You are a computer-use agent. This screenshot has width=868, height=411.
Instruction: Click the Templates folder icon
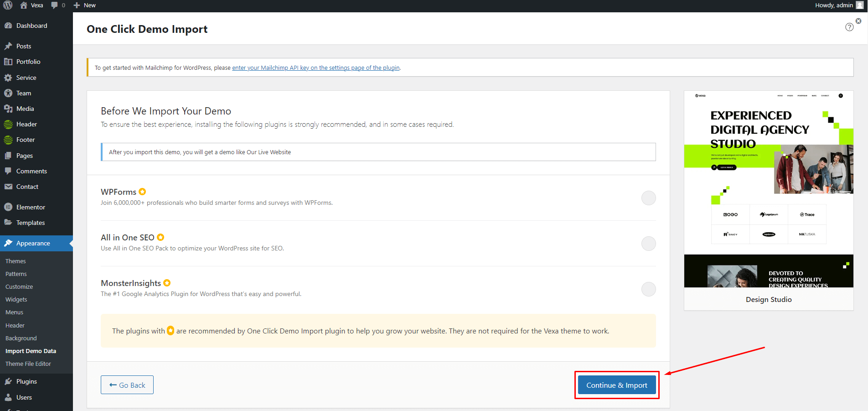pos(8,223)
